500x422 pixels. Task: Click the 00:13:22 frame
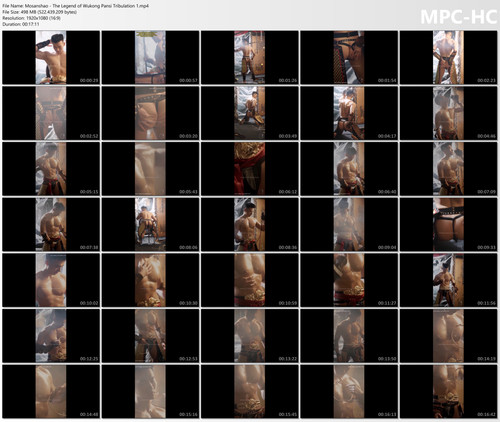(250, 336)
